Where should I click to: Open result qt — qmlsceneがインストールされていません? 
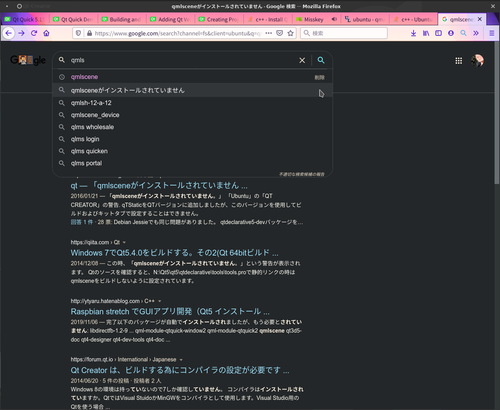point(159,185)
